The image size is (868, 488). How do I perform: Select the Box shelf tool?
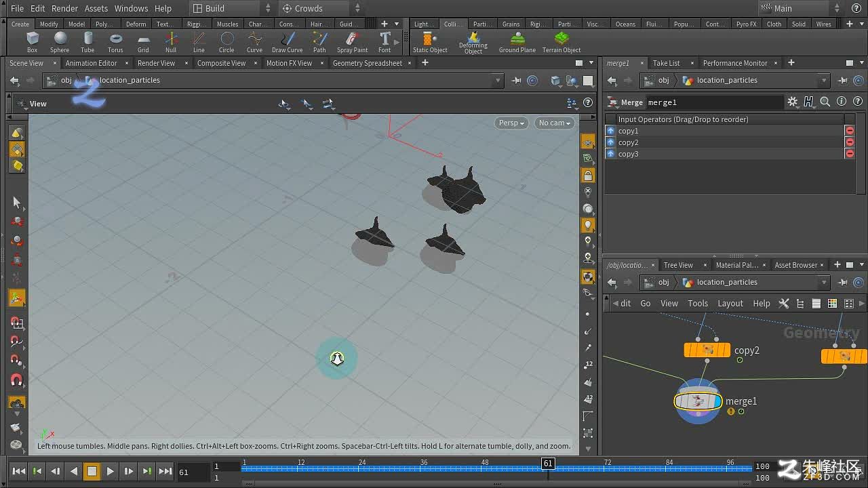[32, 42]
